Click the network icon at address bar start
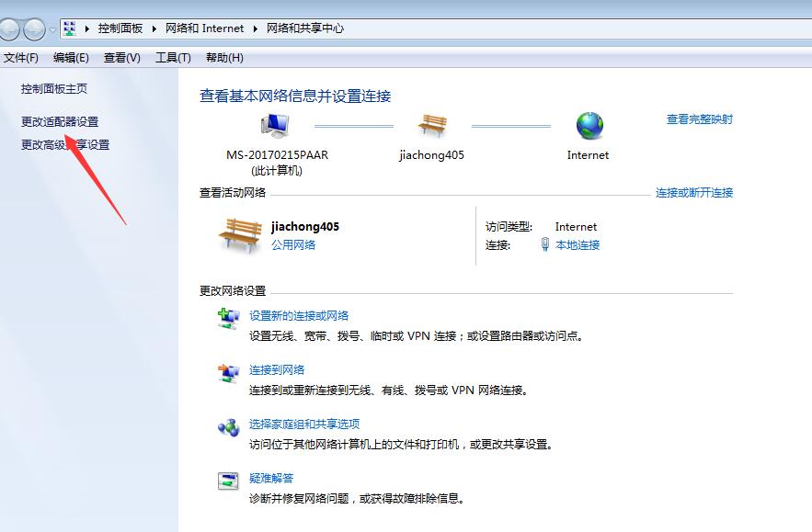Screen dimensions: 812x532 68,28
